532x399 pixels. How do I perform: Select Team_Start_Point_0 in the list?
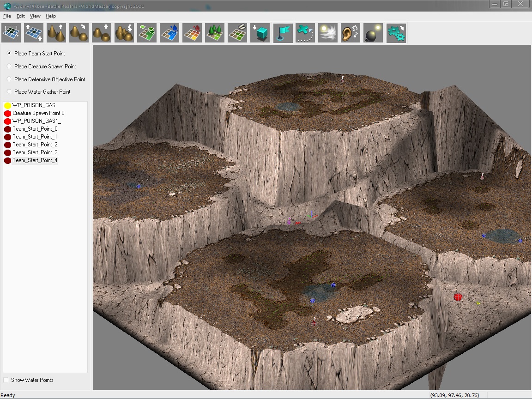pyautogui.click(x=35, y=129)
